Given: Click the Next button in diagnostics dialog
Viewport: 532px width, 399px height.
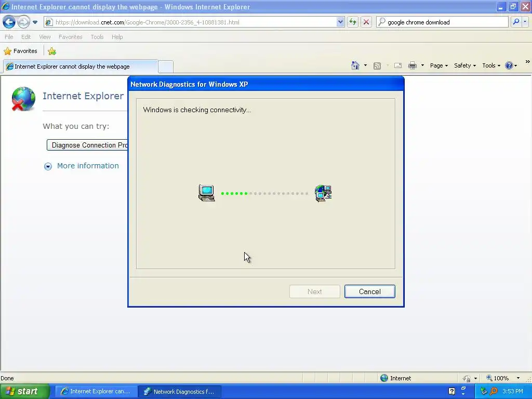Looking at the screenshot, I should pyautogui.click(x=314, y=291).
